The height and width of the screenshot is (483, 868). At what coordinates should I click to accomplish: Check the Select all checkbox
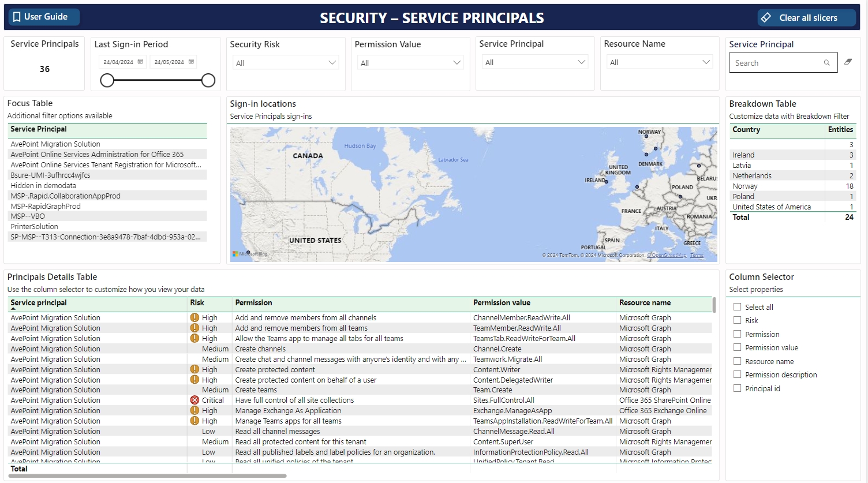[737, 307]
